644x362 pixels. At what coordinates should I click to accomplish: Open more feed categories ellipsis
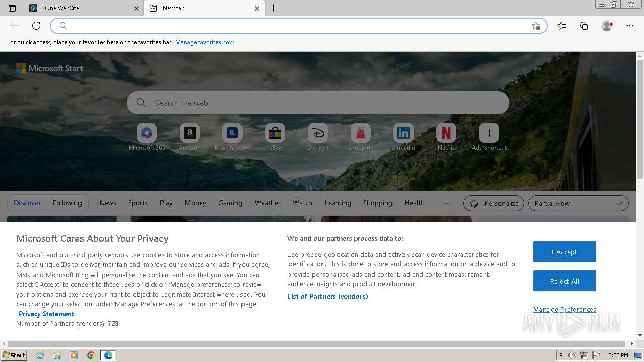447,203
